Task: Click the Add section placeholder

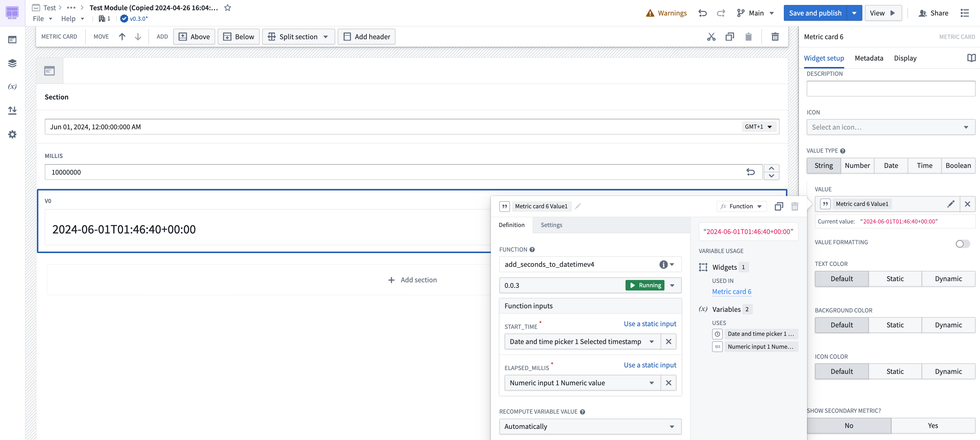Action: (412, 279)
